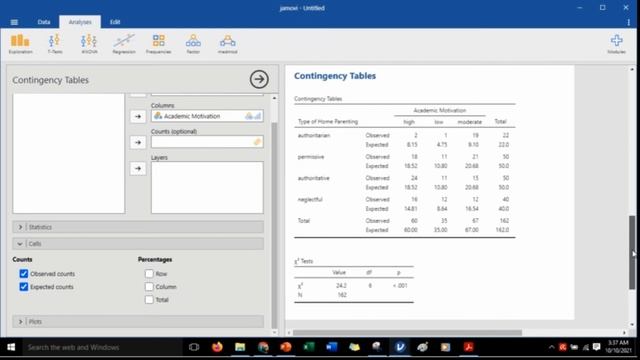Click the Counts (optional) drop field

pos(207,142)
